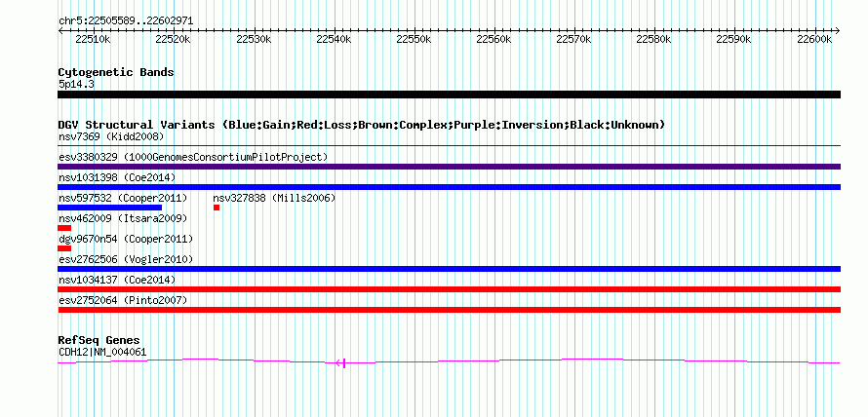Click the 22600k ruler tick label

(x=815, y=39)
